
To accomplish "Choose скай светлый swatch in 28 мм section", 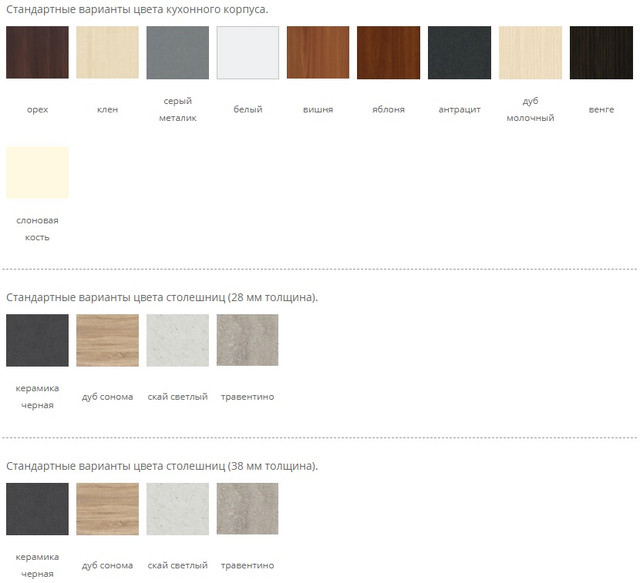I will pyautogui.click(x=177, y=340).
